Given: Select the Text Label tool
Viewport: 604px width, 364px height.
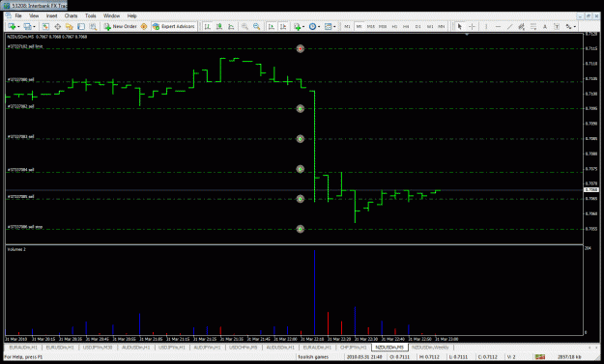Looking at the screenshot, I should pos(557,26).
